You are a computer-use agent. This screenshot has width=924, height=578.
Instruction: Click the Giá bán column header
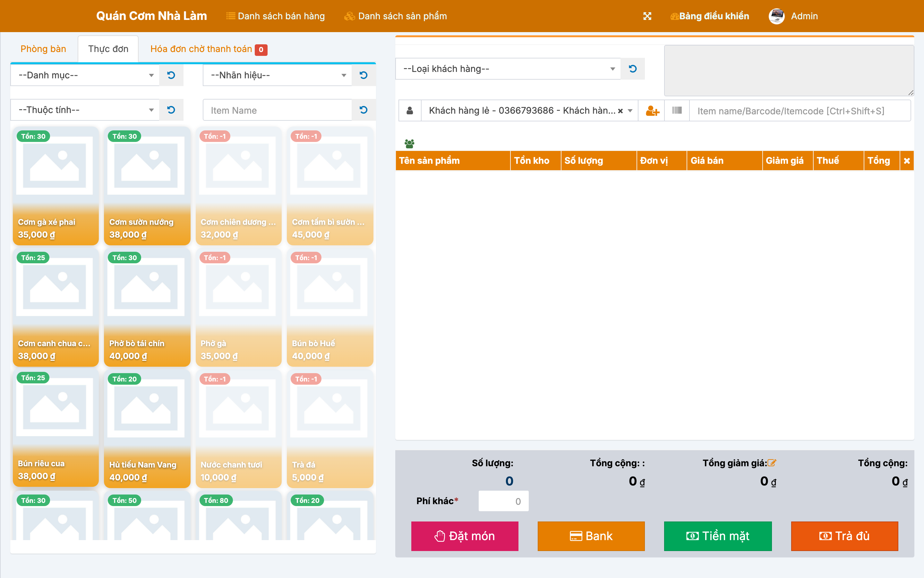pyautogui.click(x=725, y=161)
